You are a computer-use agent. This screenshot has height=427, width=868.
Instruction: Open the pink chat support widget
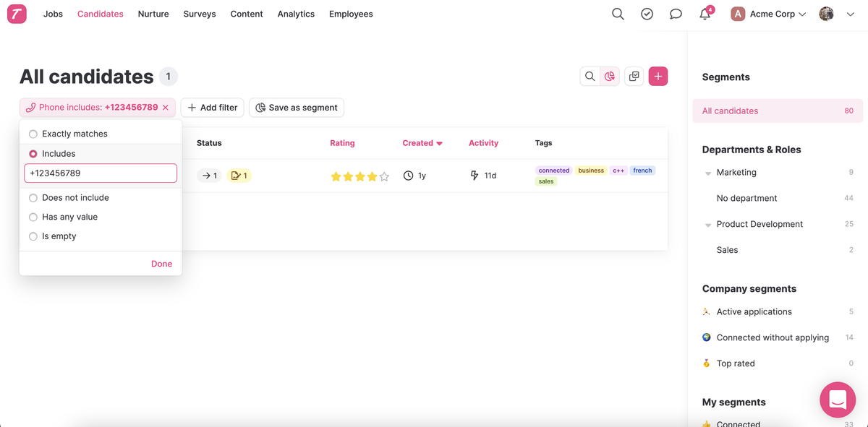(x=838, y=400)
